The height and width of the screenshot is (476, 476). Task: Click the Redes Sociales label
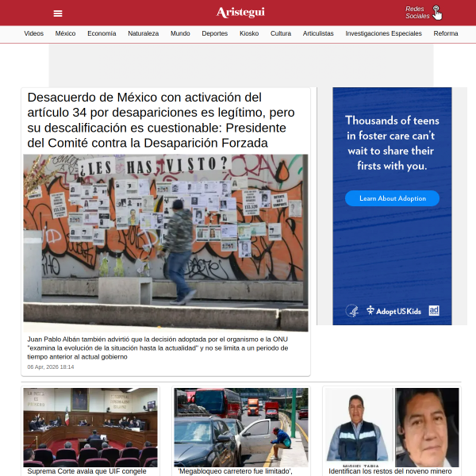pyautogui.click(x=417, y=13)
